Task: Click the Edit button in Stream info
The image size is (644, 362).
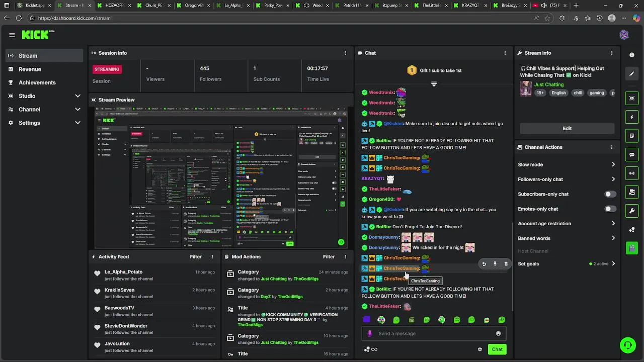Action: tap(567, 128)
